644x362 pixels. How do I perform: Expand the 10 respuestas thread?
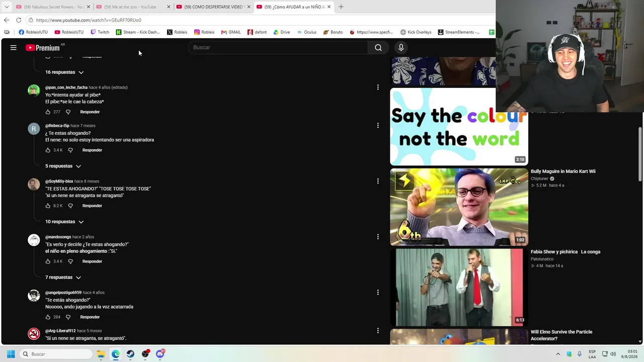pyautogui.click(x=64, y=222)
